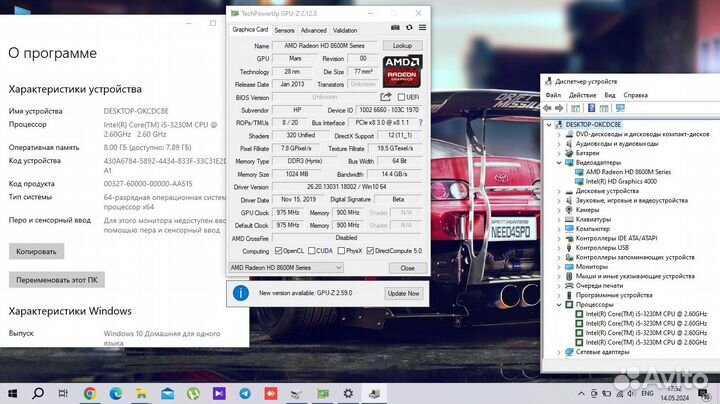This screenshot has height=404, width=720.
Task: Expand DVD-дисководы node arrow
Action: (x=559, y=134)
